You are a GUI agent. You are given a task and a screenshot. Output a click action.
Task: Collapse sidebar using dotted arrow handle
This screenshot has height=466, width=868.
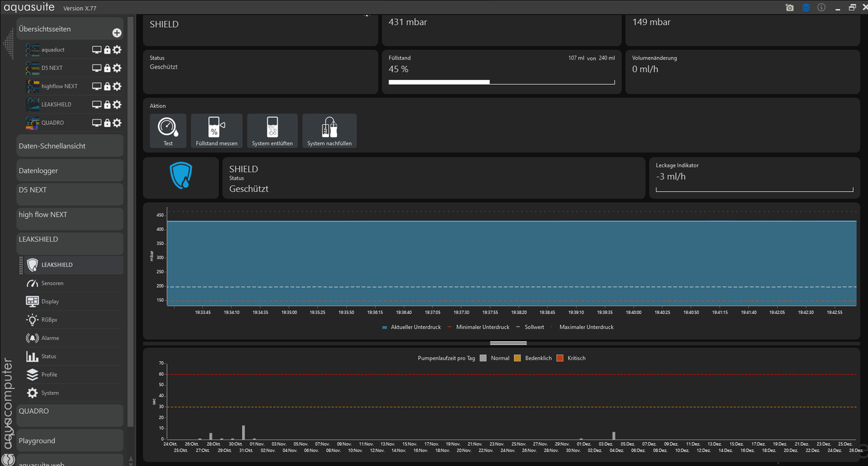[x=8, y=43]
